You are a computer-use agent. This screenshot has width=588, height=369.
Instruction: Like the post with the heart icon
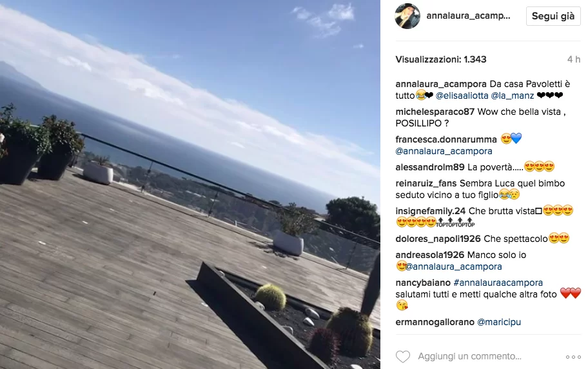[403, 356]
